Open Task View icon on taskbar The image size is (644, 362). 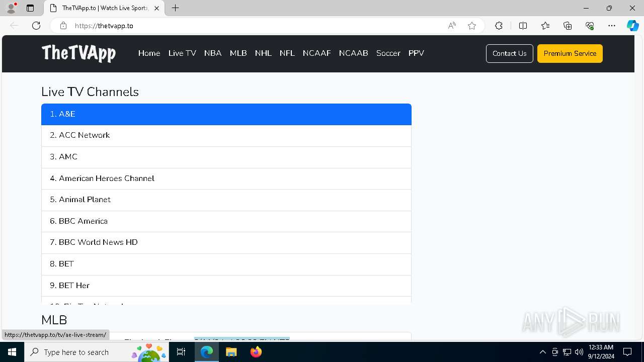[182, 352]
